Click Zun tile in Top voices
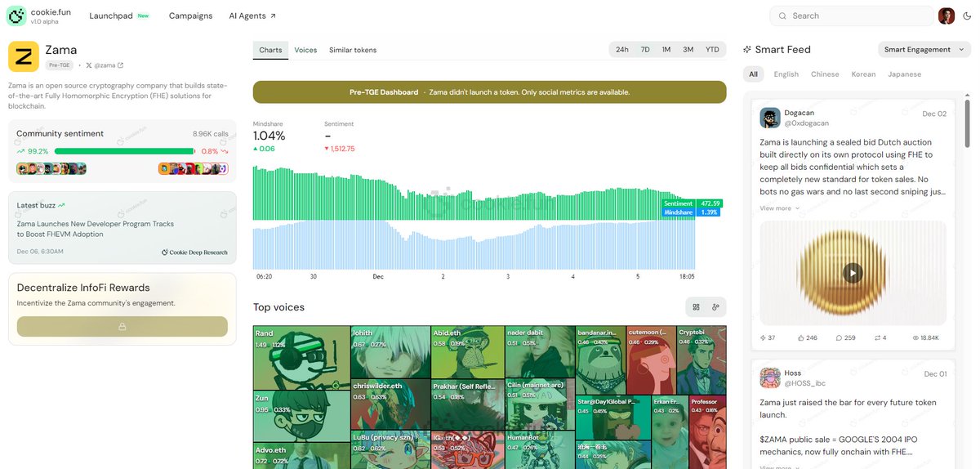The height and width of the screenshot is (469, 980). click(301, 416)
